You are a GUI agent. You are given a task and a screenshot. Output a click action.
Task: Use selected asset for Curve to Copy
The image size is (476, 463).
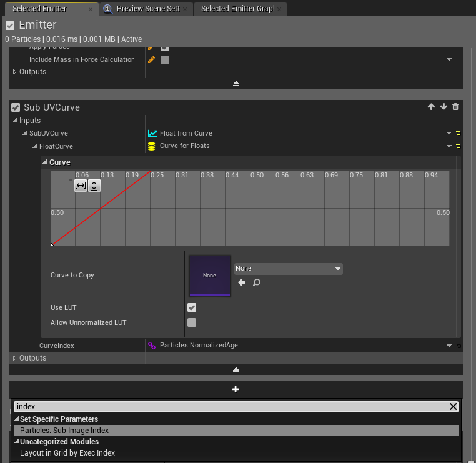pyautogui.click(x=242, y=282)
